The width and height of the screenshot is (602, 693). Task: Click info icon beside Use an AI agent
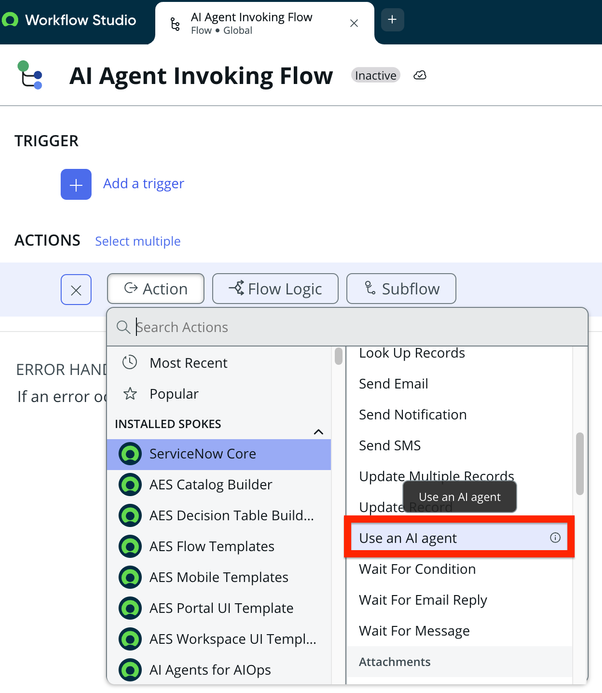coord(555,537)
